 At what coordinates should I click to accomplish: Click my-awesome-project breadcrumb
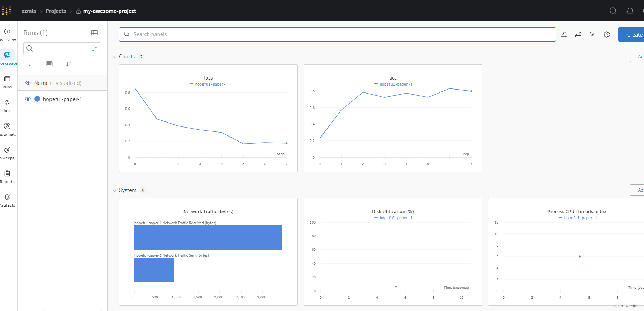(x=110, y=11)
